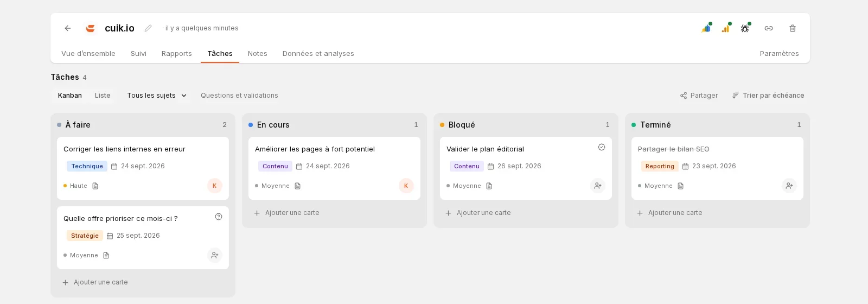Image resolution: width=868 pixels, height=304 pixels.
Task: Switch to Liste view
Action: 103,96
